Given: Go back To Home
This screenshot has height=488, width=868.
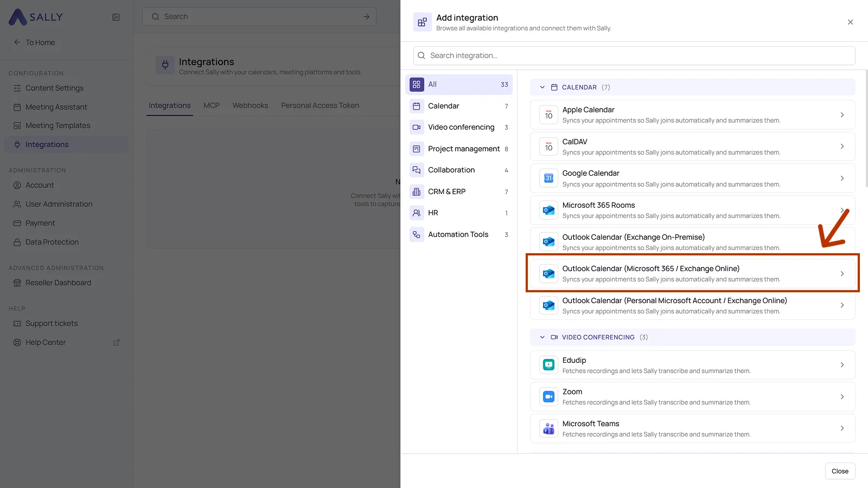Looking at the screenshot, I should coord(35,42).
